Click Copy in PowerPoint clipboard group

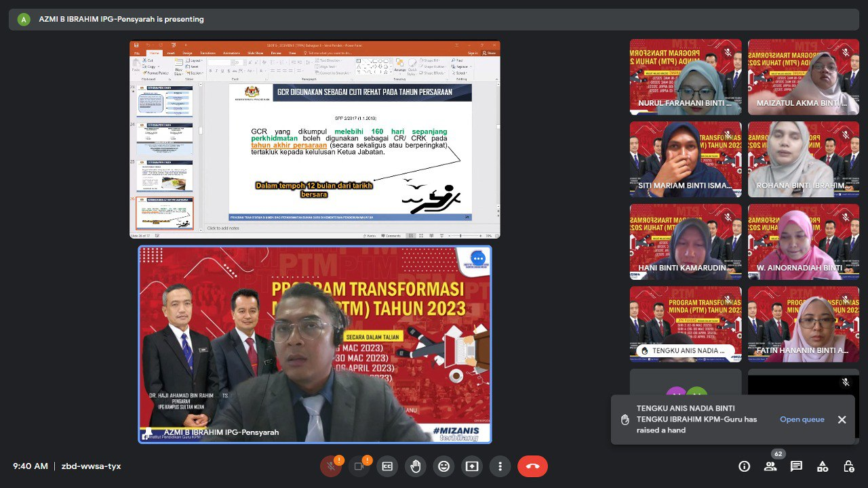click(x=149, y=66)
